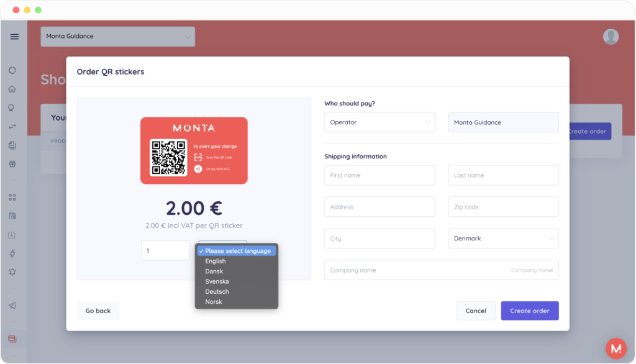Viewport: 636px width, 364px height.
Task: Open the gift box sidebar icon
Action: 12,164
